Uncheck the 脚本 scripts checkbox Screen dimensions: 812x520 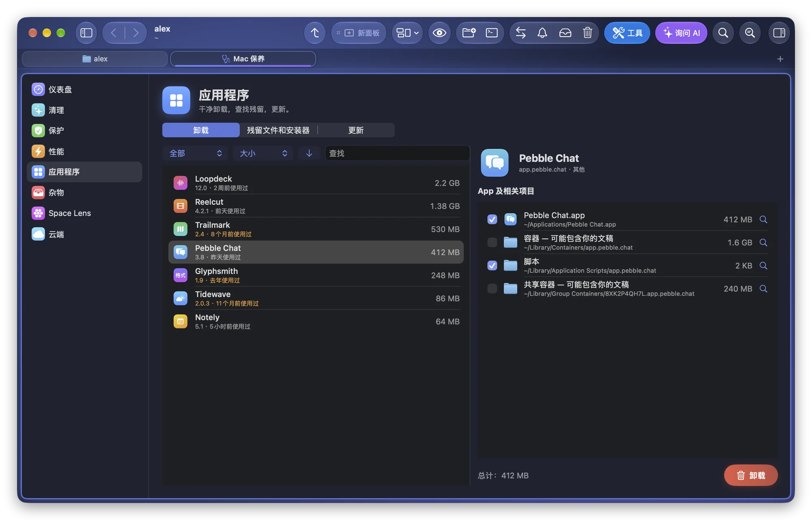pos(492,265)
